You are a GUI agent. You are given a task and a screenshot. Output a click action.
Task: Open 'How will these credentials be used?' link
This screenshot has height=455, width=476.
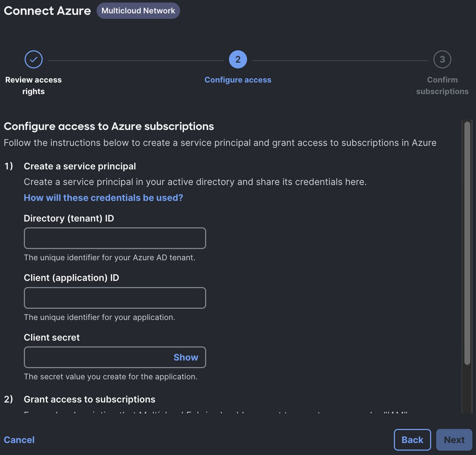(x=103, y=198)
